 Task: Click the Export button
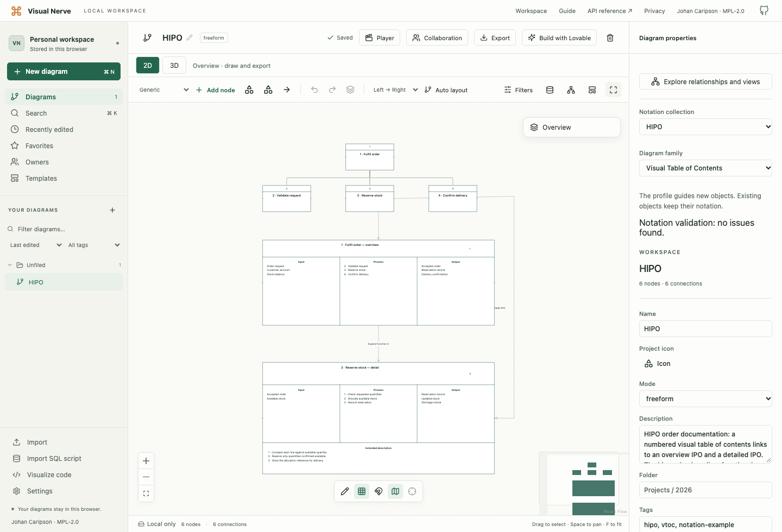[x=495, y=38]
